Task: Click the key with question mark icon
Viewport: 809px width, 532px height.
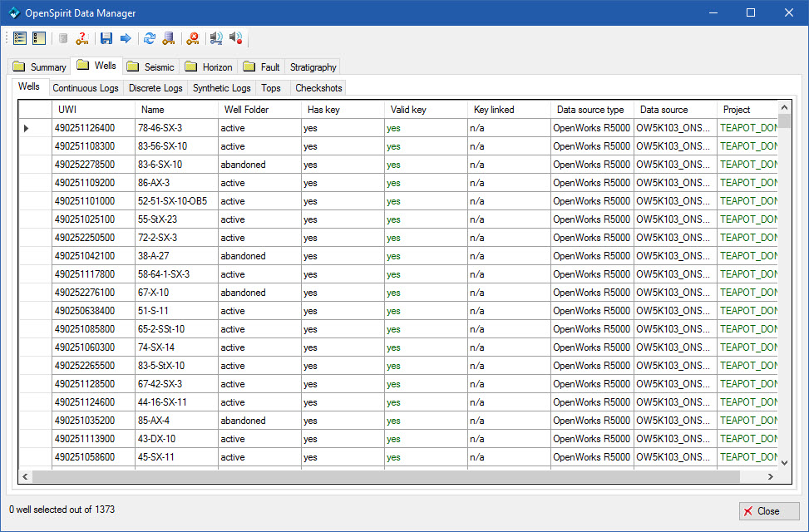Action: [82, 38]
